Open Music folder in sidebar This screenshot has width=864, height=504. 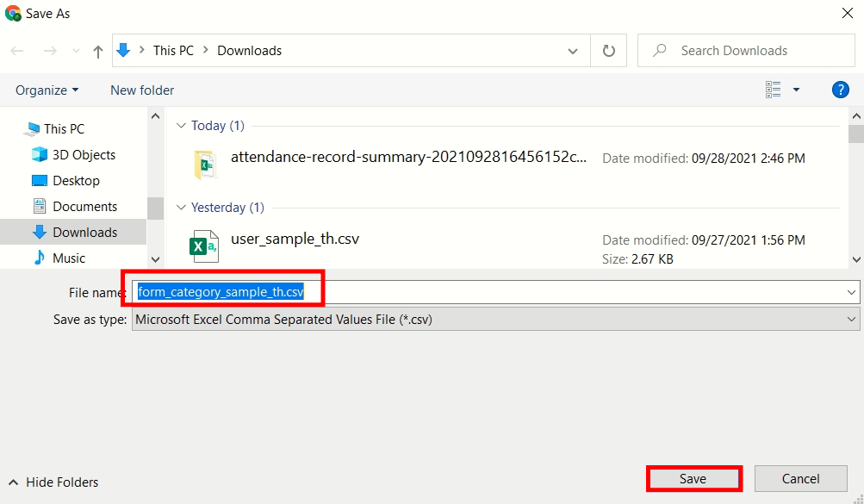click(x=69, y=258)
